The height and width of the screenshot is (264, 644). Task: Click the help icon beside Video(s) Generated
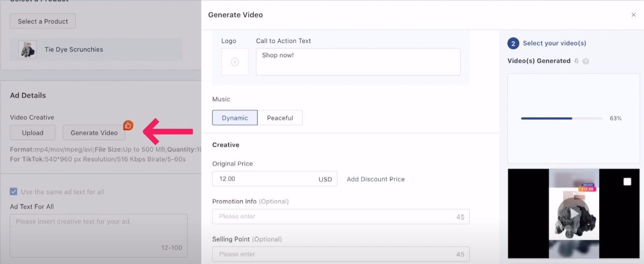[x=586, y=61]
